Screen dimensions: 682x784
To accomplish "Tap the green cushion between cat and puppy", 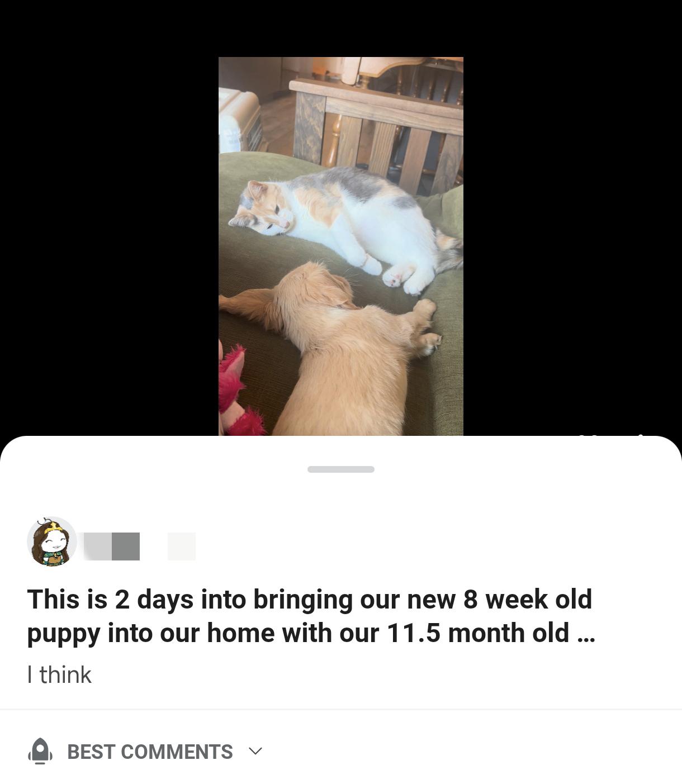I will point(263,263).
